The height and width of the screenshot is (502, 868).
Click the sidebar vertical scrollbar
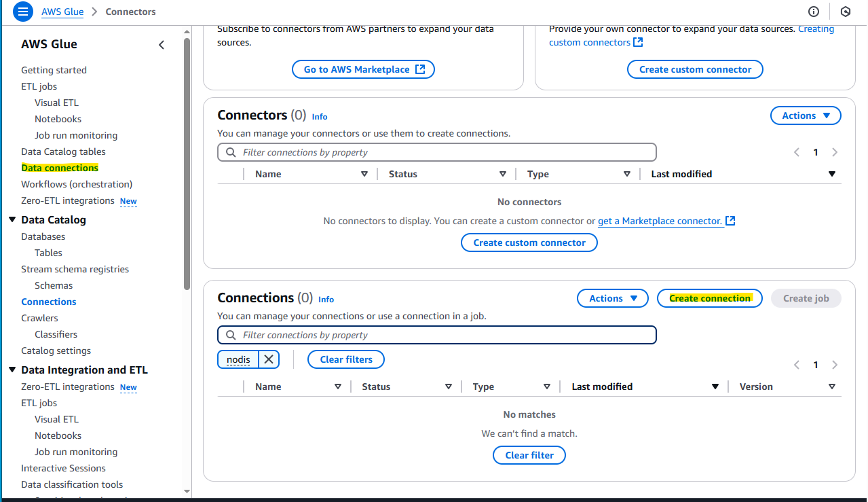point(187,163)
